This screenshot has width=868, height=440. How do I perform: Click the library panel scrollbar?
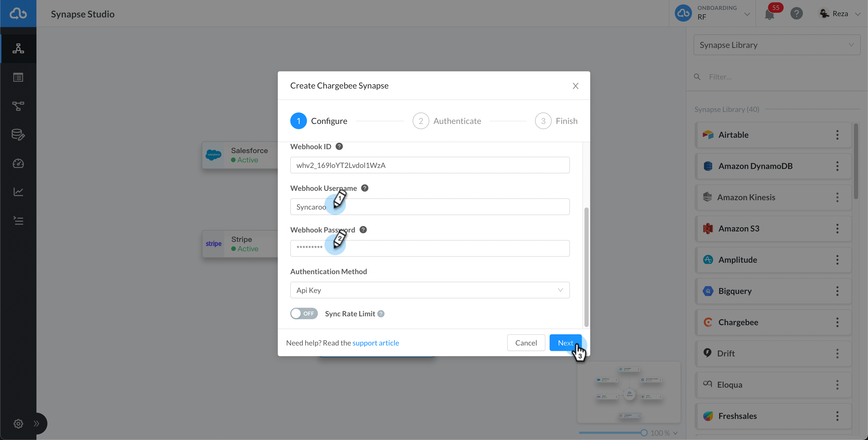[856, 161]
